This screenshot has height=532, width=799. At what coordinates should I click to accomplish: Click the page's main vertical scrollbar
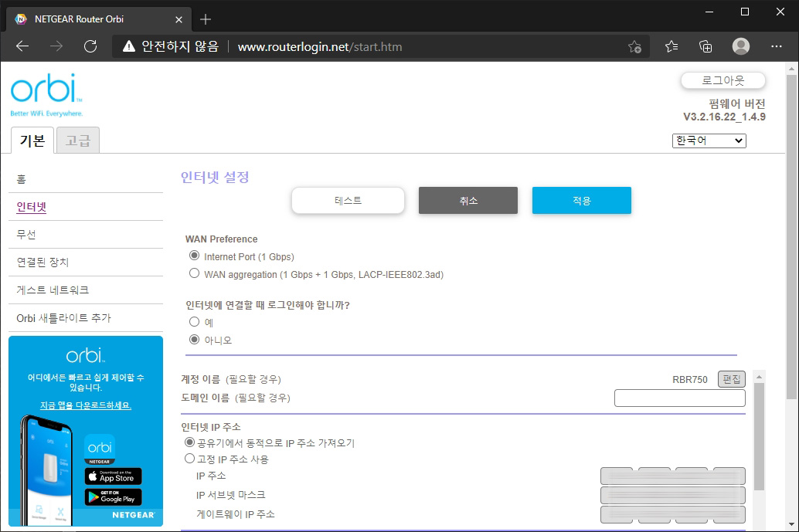(x=791, y=237)
